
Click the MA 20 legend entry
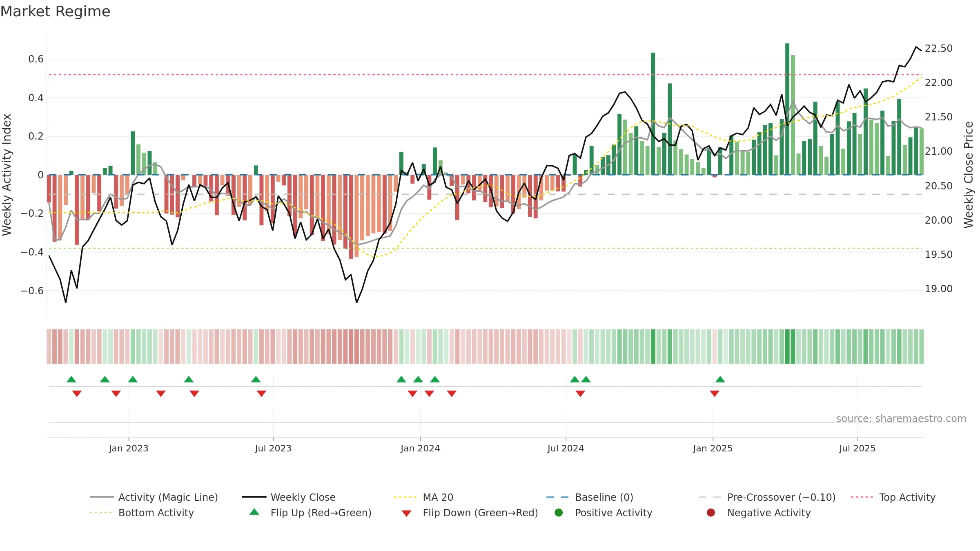point(424,497)
